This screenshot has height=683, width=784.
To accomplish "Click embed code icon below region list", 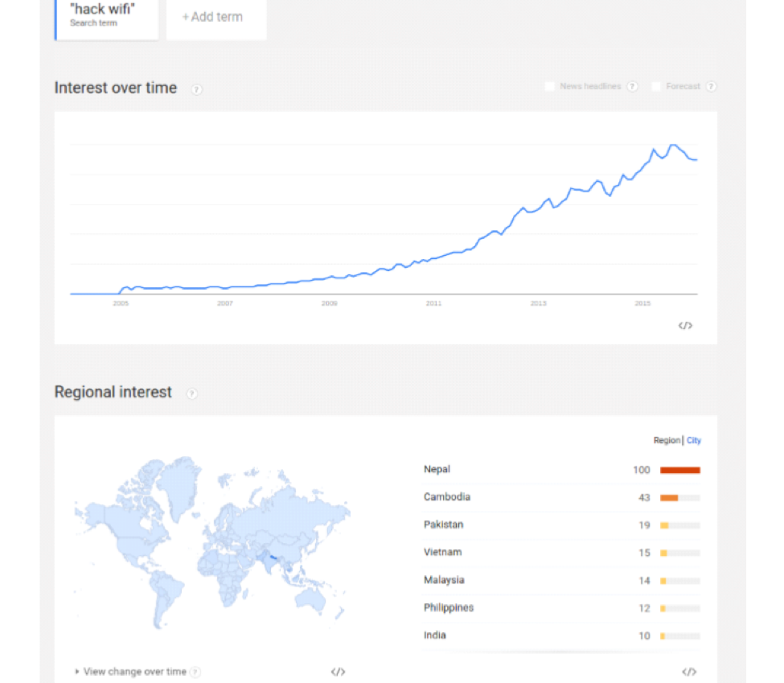I will (689, 672).
